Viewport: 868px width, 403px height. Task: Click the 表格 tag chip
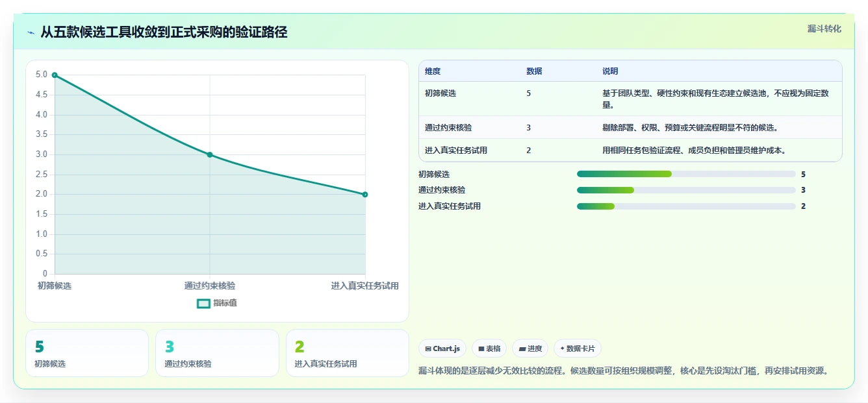click(489, 348)
